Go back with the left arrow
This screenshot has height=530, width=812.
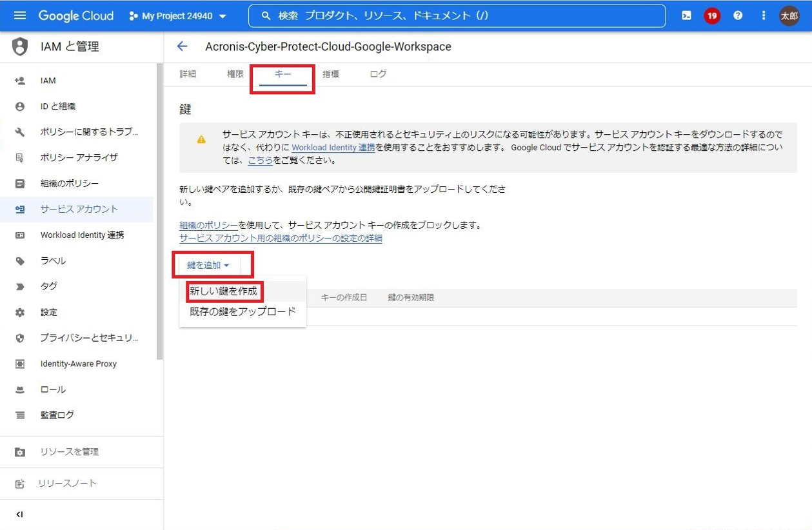[x=182, y=46]
